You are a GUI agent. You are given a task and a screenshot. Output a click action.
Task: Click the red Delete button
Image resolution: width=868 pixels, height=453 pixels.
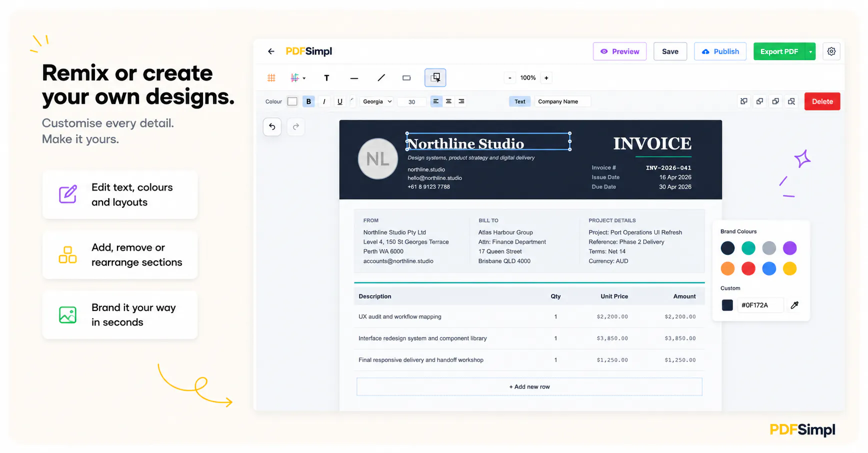click(x=822, y=101)
